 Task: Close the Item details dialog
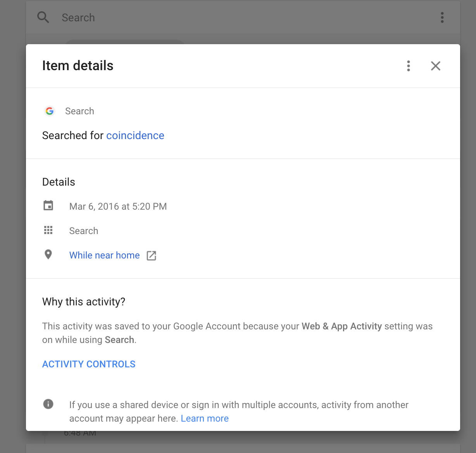coord(436,66)
